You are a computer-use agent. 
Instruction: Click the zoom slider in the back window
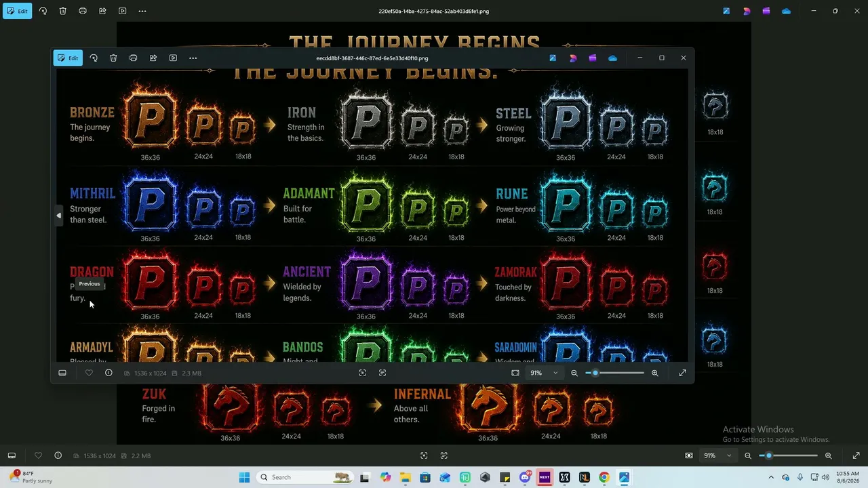pos(789,455)
